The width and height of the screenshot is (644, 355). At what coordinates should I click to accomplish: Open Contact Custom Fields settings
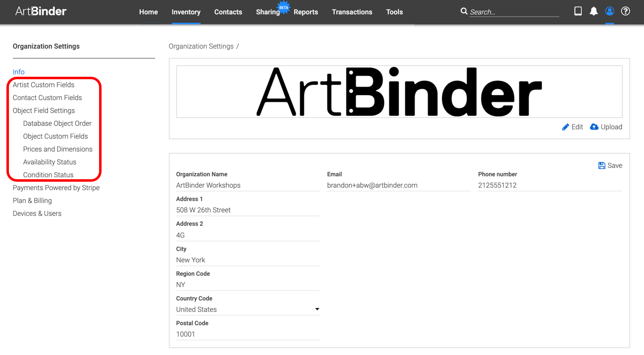(48, 98)
